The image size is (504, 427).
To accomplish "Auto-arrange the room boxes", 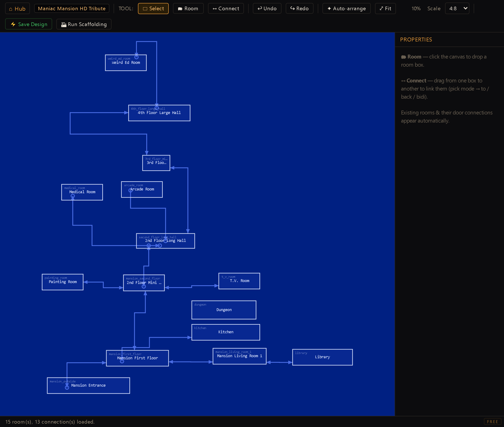I will click(x=346, y=9).
